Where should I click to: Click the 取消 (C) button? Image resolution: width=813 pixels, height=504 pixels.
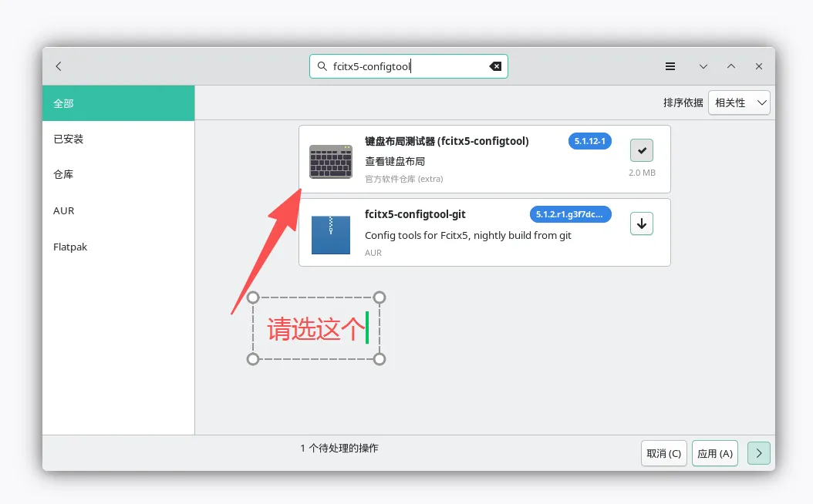point(663,453)
